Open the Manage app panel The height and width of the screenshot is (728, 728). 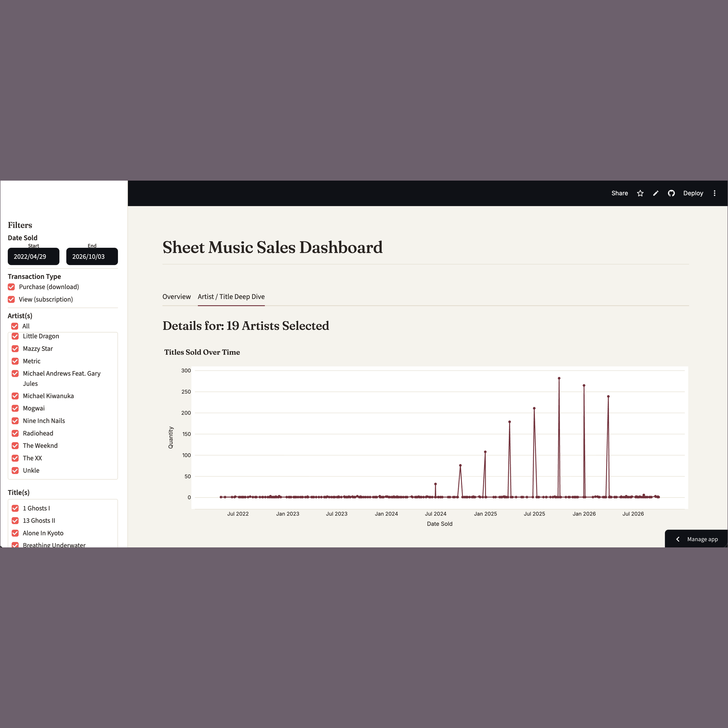pos(696,539)
